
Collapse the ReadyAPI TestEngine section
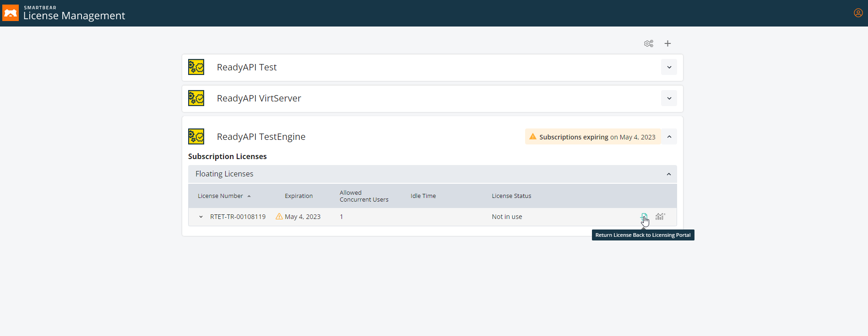pos(669,137)
